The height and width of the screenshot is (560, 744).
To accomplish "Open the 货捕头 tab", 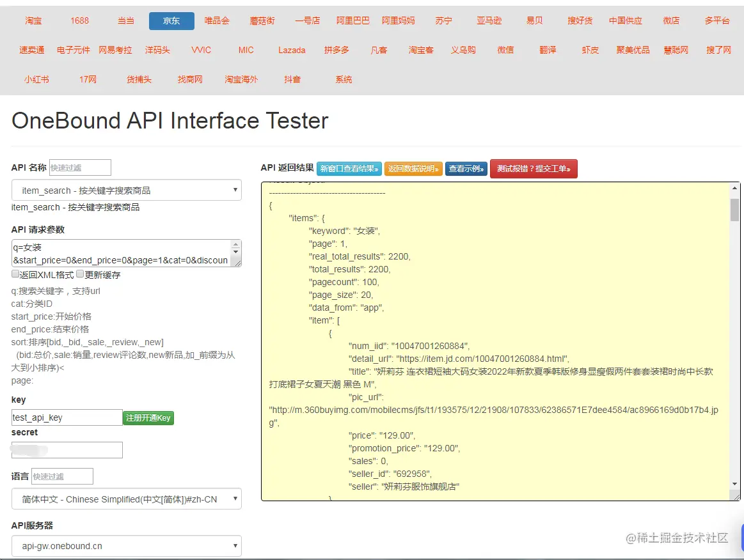I will 139,80.
